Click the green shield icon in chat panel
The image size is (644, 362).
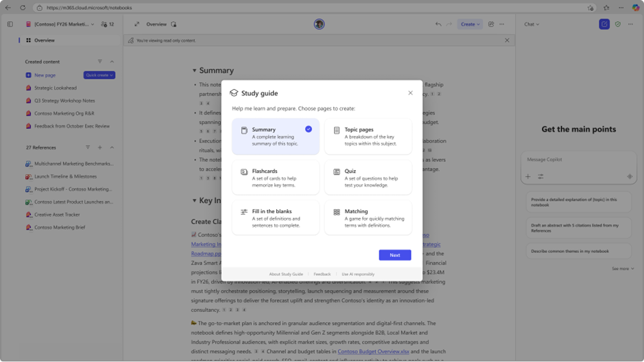click(618, 24)
